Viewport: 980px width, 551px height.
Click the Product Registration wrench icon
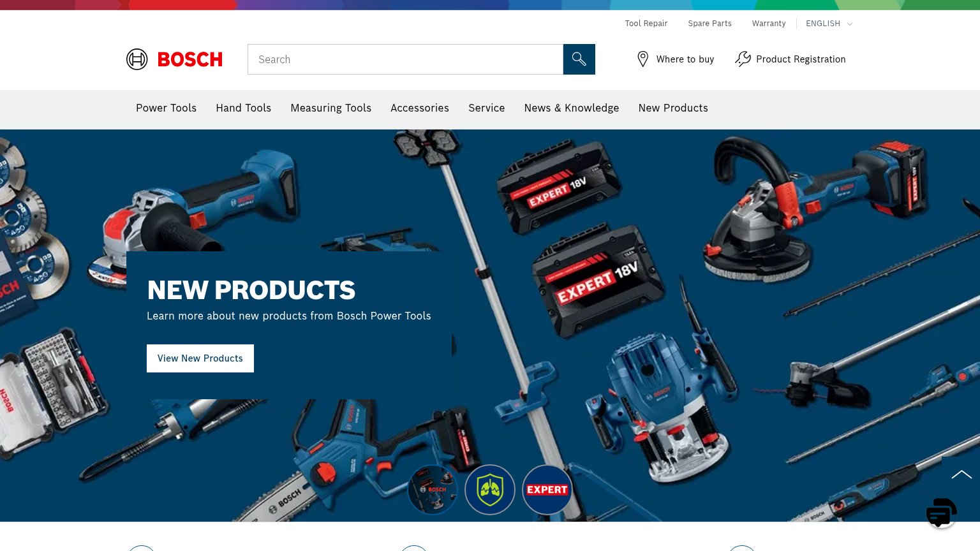pos(743,59)
